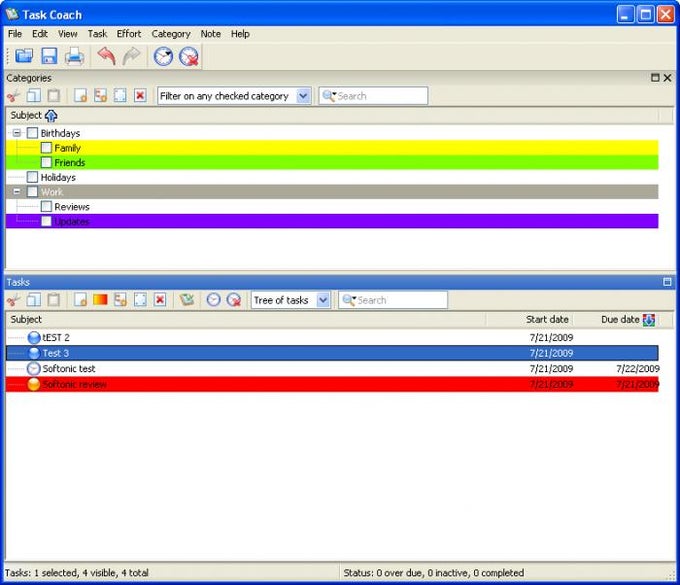The height and width of the screenshot is (585, 680).
Task: Open the Categories search options magnifier dropdown
Action: [330, 96]
